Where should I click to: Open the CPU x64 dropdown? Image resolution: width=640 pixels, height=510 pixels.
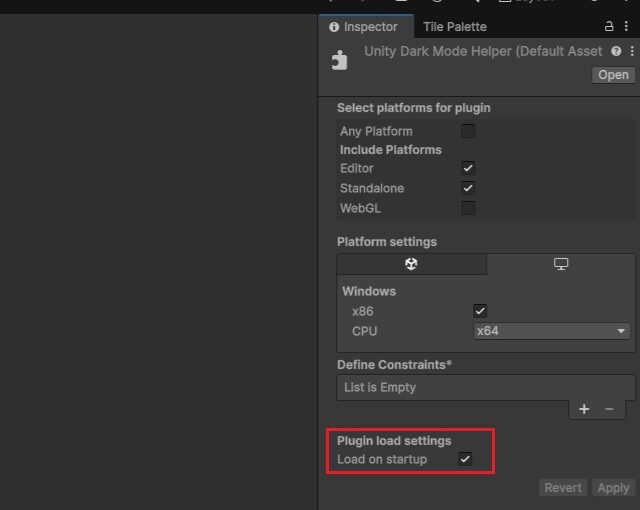552,331
